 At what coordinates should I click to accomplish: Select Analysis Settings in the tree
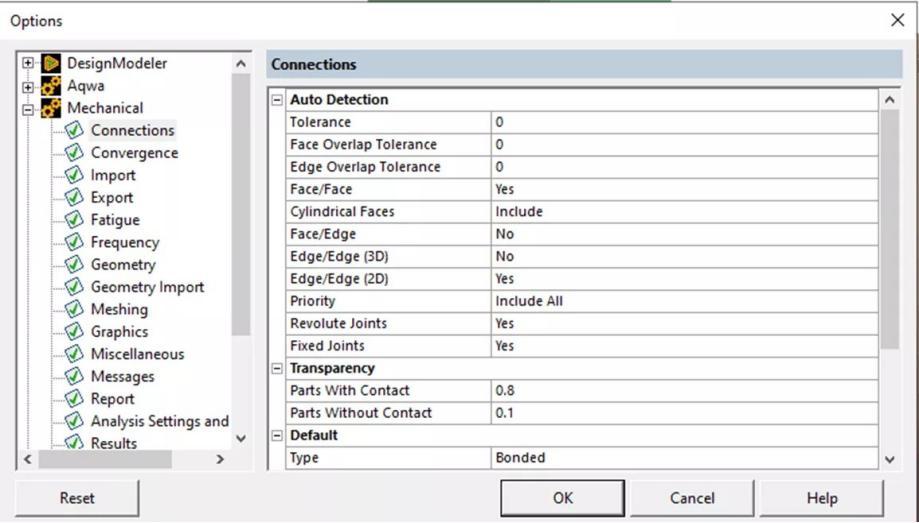point(159,421)
